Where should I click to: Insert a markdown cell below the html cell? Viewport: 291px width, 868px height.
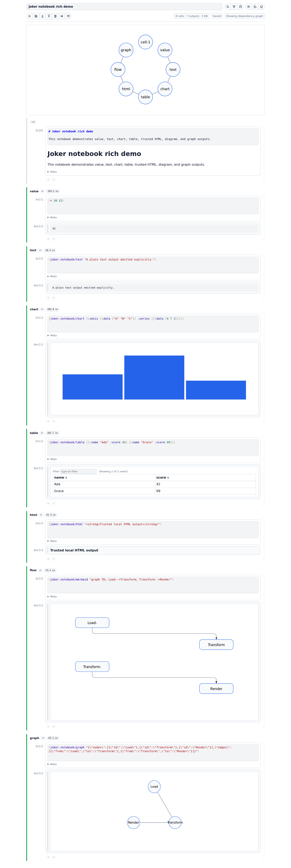54,559
